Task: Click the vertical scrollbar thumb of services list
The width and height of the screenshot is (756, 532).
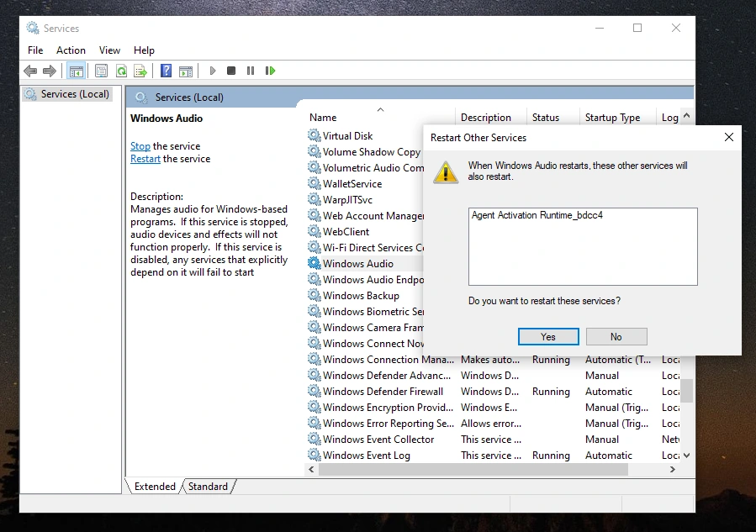Action: [x=686, y=390]
